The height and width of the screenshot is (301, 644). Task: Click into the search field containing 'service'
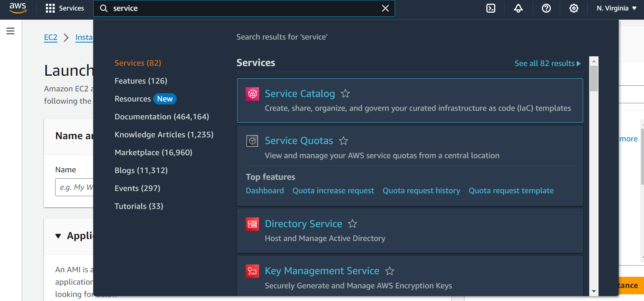(242, 8)
